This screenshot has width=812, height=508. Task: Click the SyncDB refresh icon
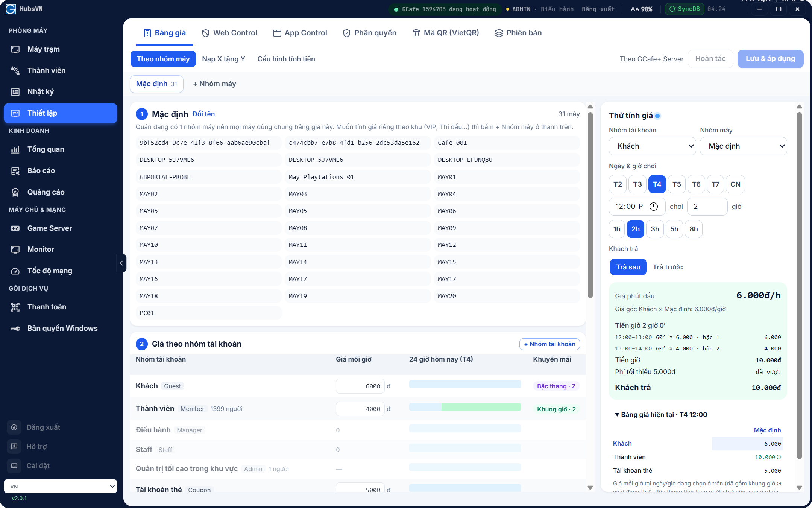[x=672, y=9]
